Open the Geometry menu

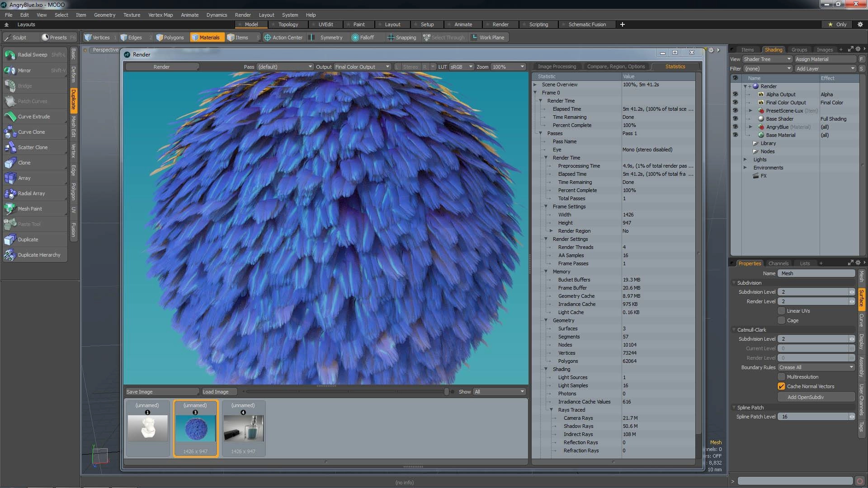click(x=104, y=15)
